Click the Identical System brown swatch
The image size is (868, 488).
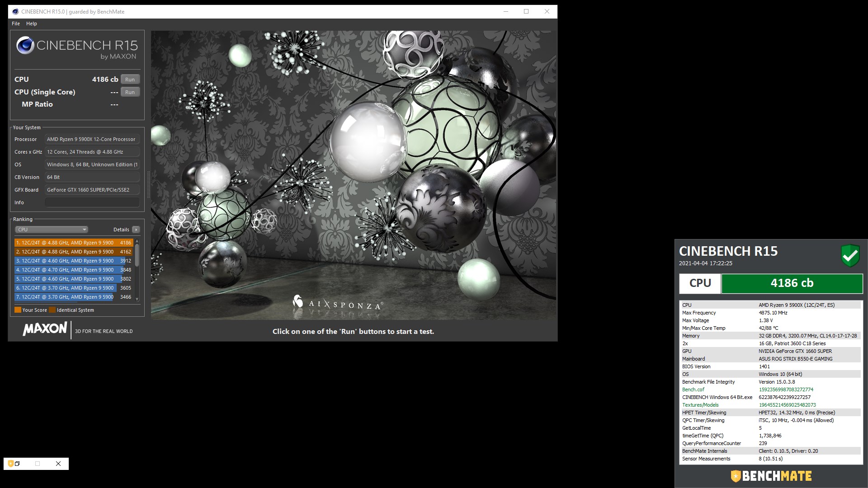52,310
